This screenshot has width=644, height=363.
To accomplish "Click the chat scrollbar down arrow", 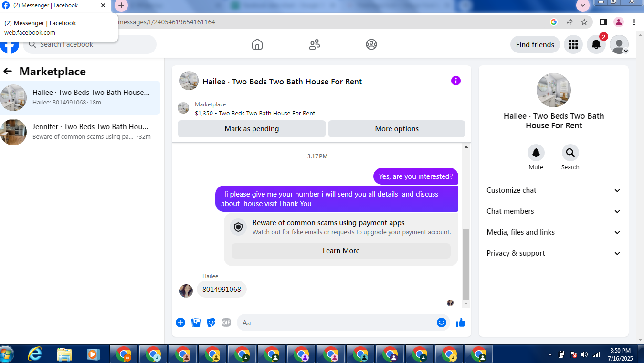I will tap(466, 304).
